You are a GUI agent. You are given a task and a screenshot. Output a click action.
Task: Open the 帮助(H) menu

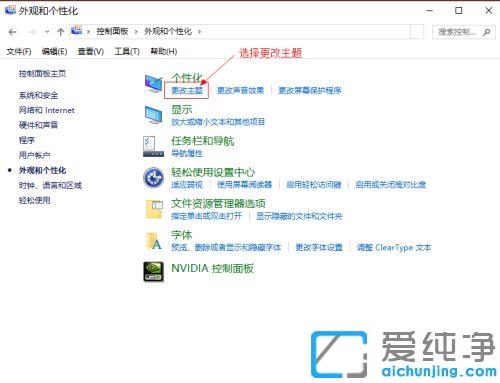(164, 51)
